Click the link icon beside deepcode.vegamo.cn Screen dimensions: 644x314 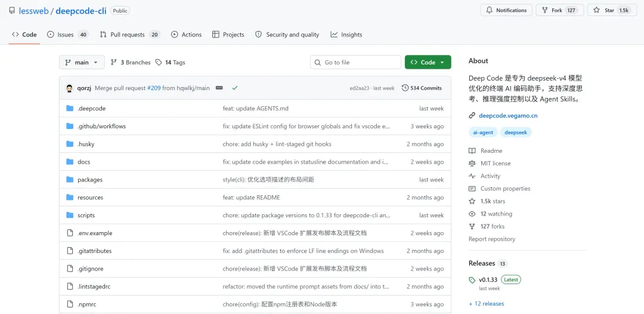click(x=472, y=116)
